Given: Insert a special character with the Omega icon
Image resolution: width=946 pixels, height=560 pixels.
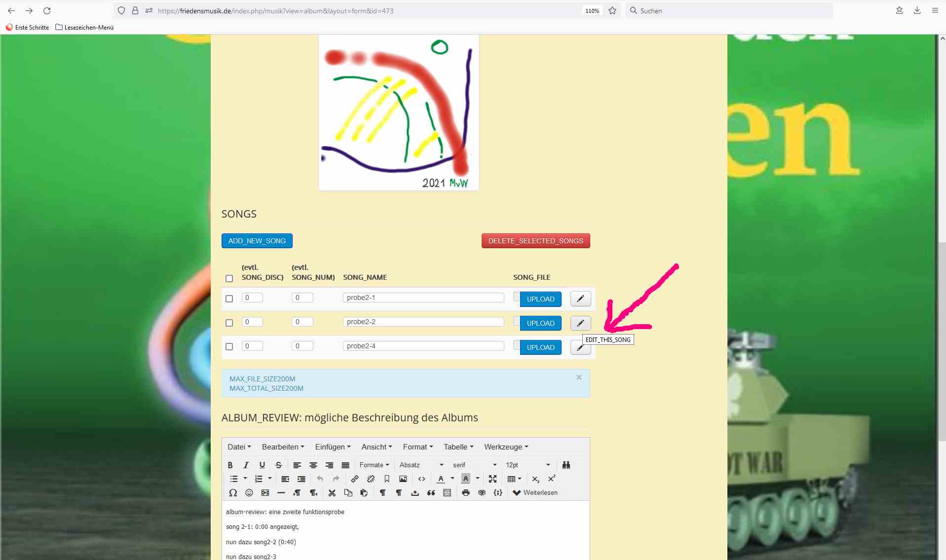Looking at the screenshot, I should pyautogui.click(x=233, y=492).
